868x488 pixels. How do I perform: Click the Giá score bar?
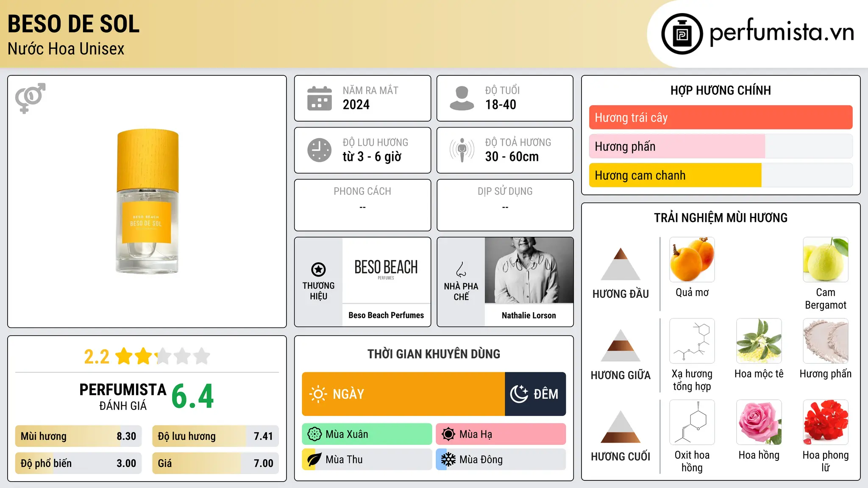(215, 463)
